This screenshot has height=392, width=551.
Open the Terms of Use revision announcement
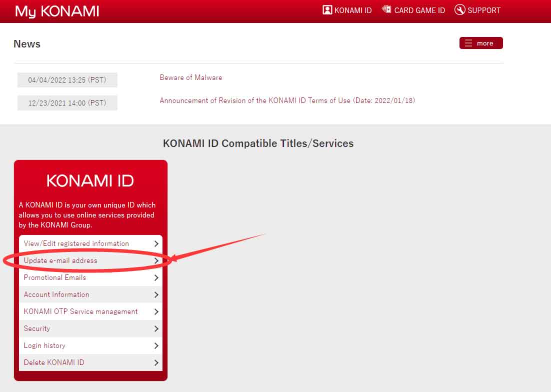(287, 101)
